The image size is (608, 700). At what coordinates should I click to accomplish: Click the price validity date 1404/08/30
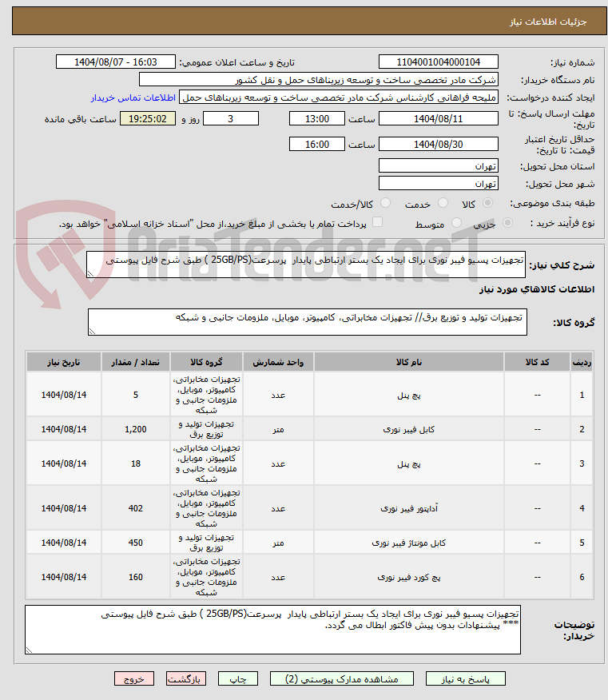439,144
